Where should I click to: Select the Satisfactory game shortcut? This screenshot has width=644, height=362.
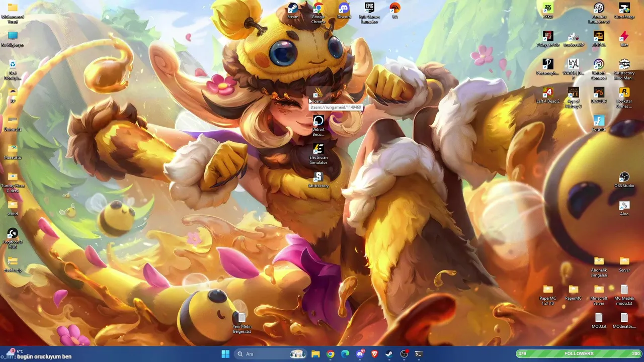pos(318,180)
